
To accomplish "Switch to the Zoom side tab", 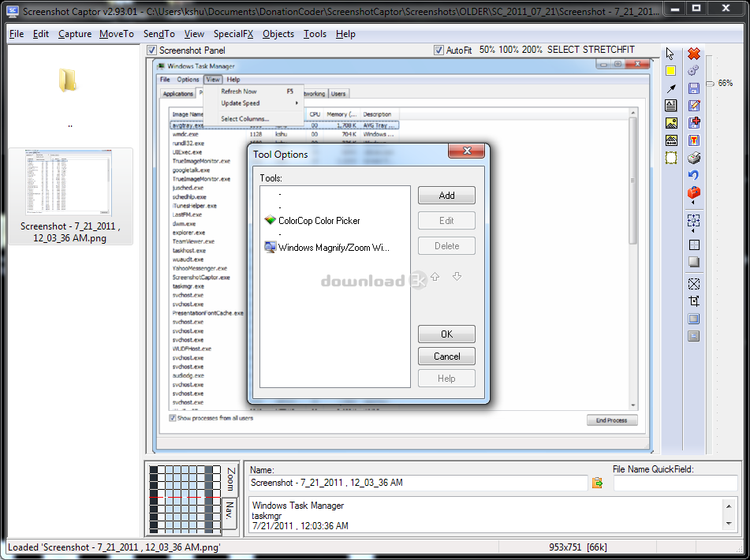I will pos(230,480).
